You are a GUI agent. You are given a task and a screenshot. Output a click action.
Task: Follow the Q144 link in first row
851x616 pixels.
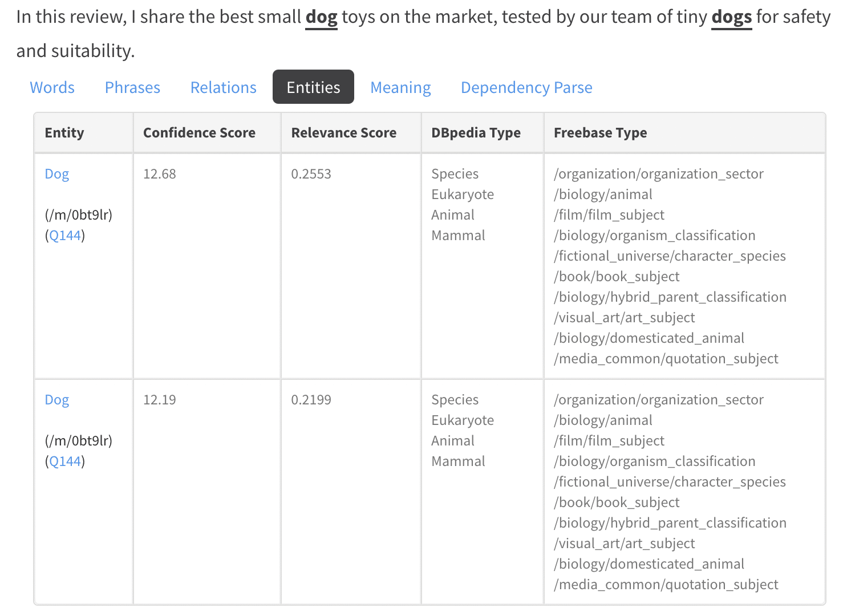point(65,236)
